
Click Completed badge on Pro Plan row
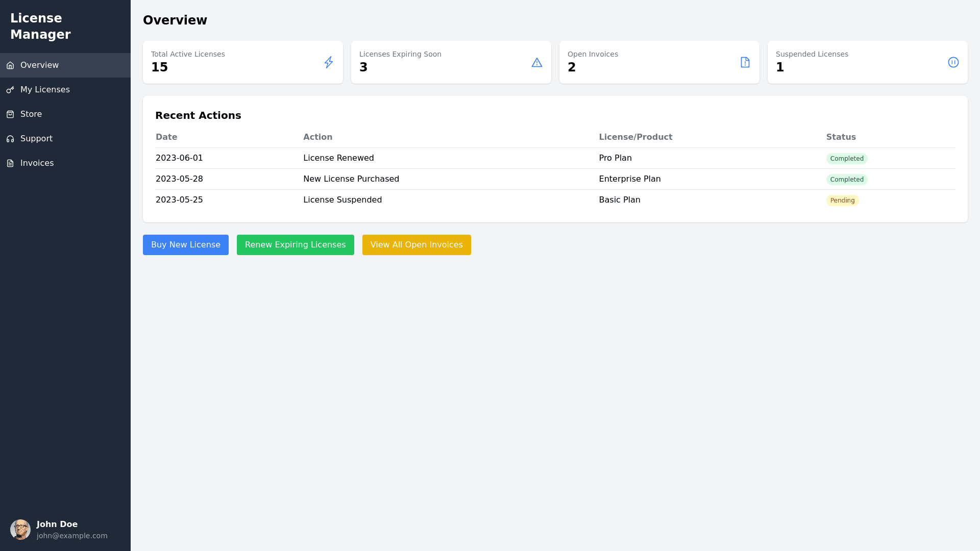pyautogui.click(x=846, y=159)
